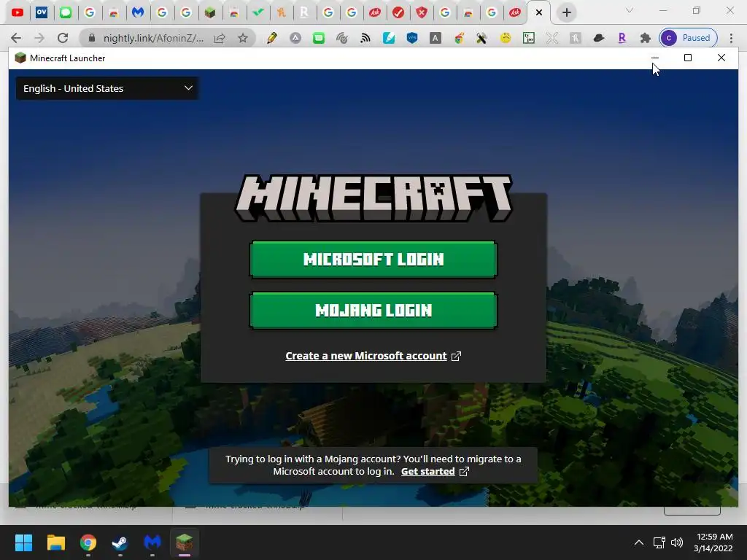747x560 pixels.
Task: Open Malwarebytes from the taskbar
Action: [x=152, y=542]
